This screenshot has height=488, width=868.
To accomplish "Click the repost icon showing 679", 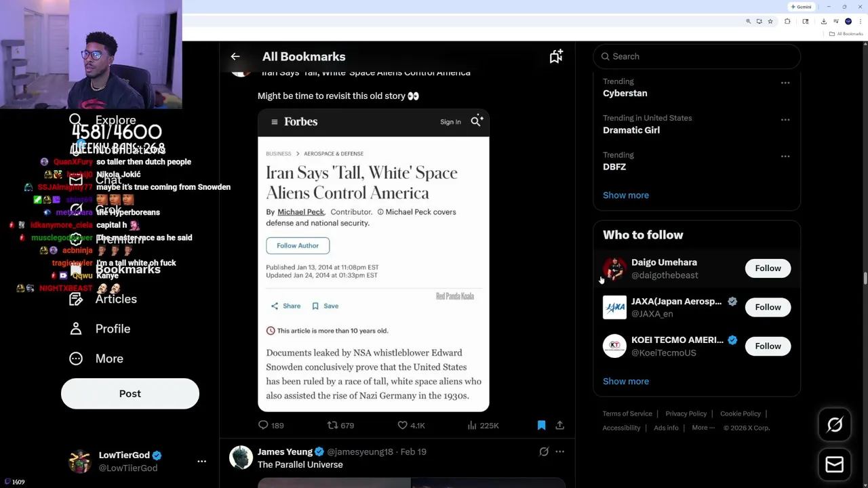I will coord(333,425).
